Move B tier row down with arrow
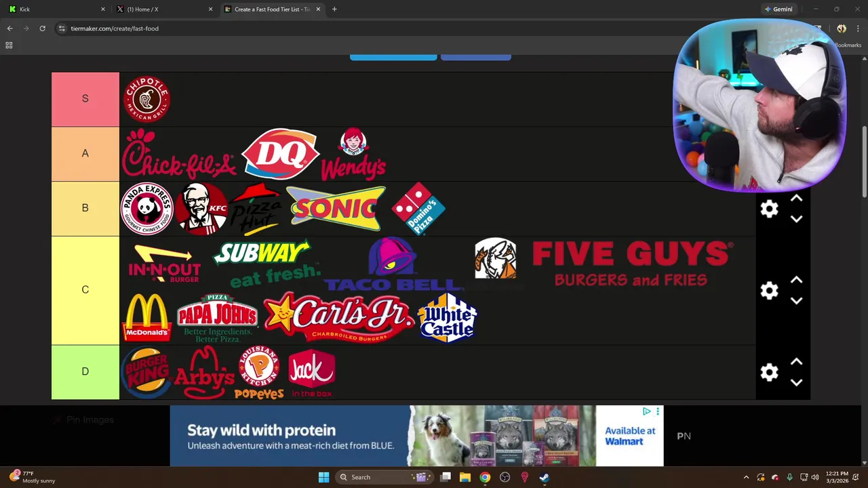The height and width of the screenshot is (488, 868). [797, 219]
